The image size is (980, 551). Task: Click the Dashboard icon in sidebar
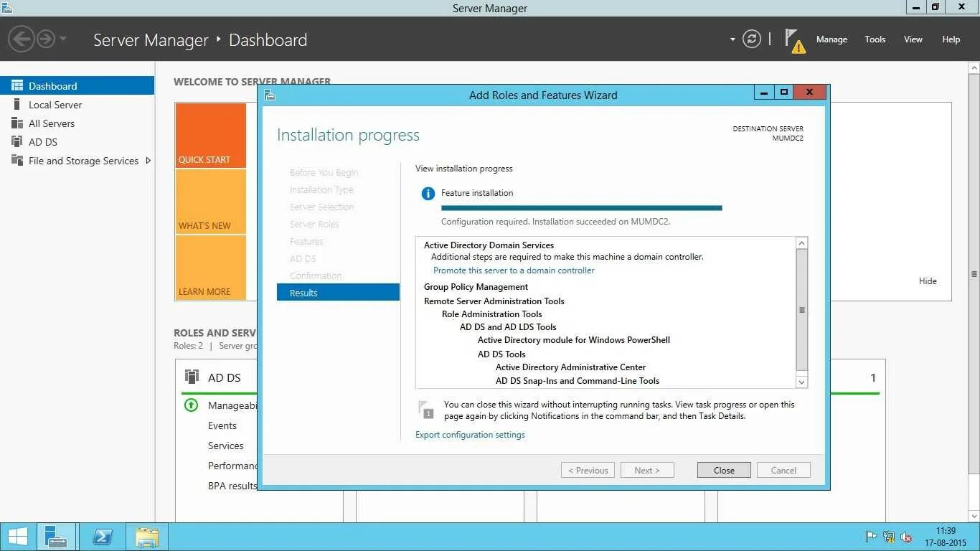(x=17, y=85)
